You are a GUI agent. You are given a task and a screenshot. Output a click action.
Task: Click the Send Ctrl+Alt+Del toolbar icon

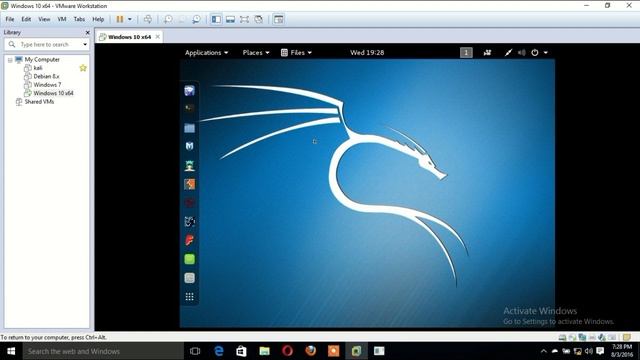pyautogui.click(x=148, y=19)
